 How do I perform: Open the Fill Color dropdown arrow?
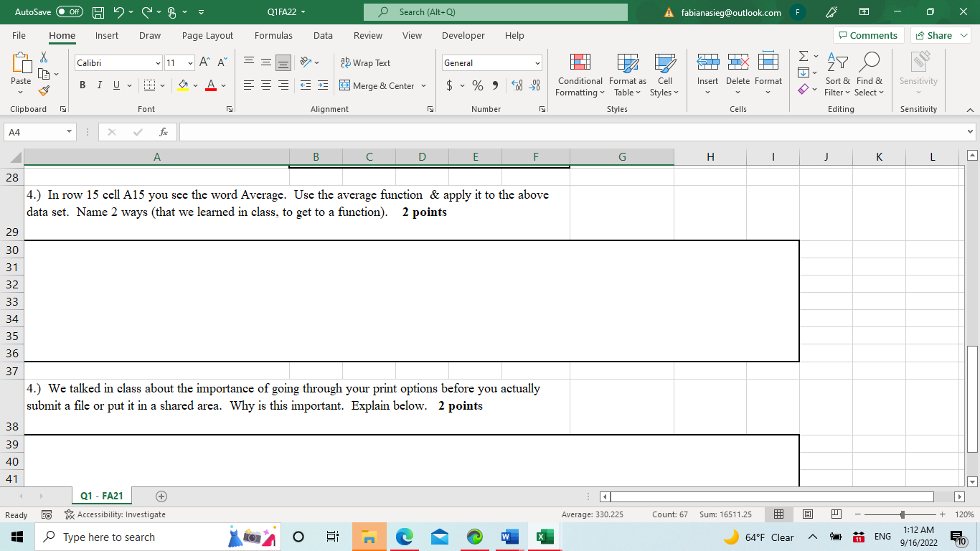coord(195,85)
